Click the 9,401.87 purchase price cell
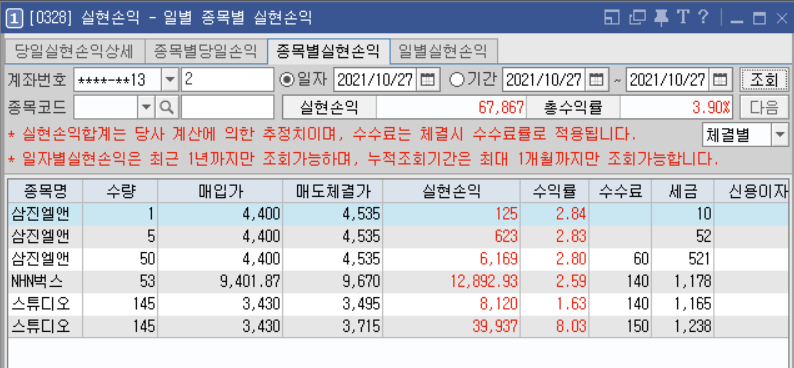The image size is (794, 368). (220, 281)
